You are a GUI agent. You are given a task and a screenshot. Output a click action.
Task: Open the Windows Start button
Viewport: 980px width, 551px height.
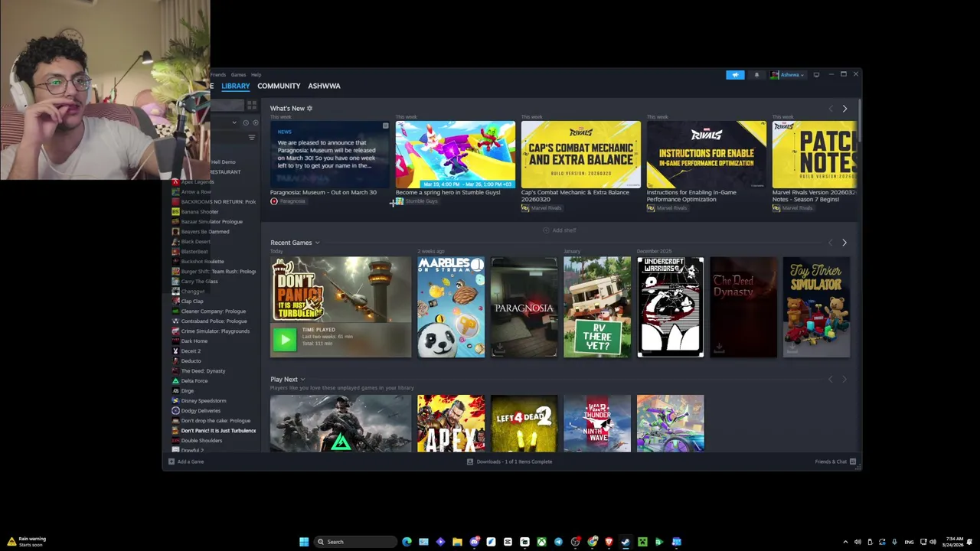304,542
